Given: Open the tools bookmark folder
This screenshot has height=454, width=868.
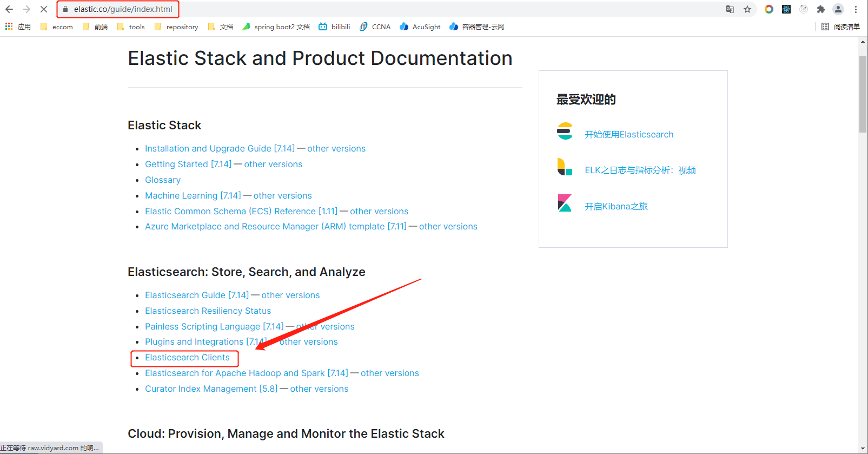Looking at the screenshot, I should coord(131,27).
